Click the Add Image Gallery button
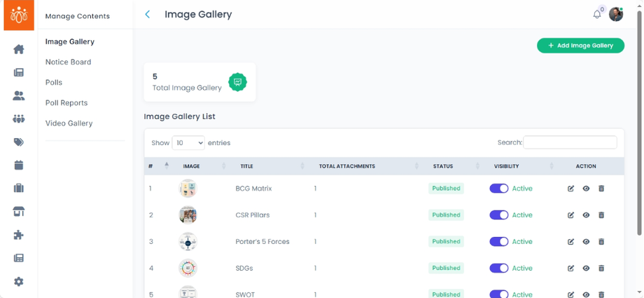The height and width of the screenshot is (298, 644). (x=580, y=46)
